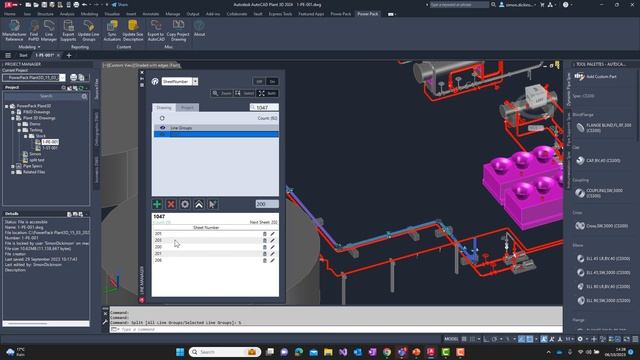Select the Cross SW 3000 palette item
640x360 pixels.
602,226
